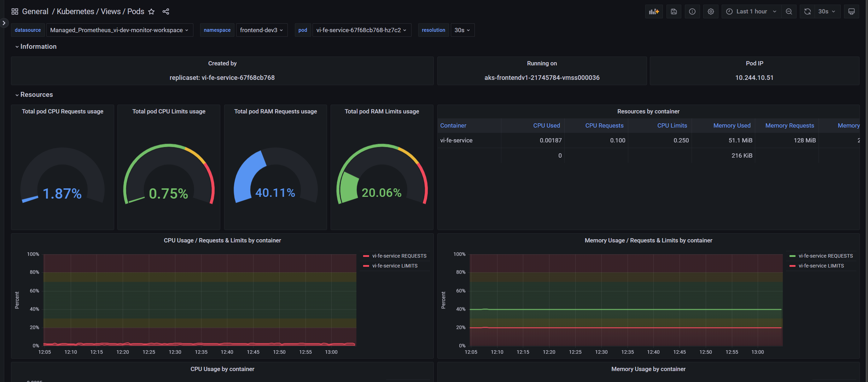
Task: Open the dashboards grid icon in breadcrumb
Action: point(14,11)
